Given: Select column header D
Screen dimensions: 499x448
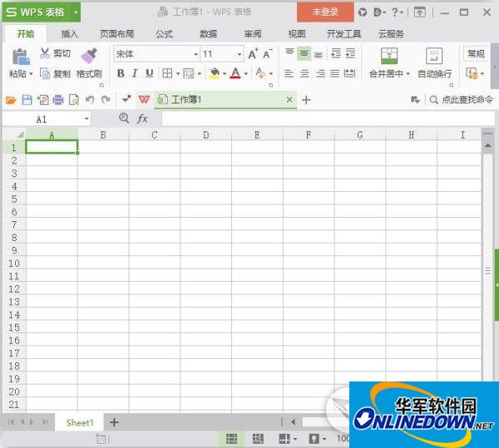Looking at the screenshot, I should pyautogui.click(x=206, y=135).
